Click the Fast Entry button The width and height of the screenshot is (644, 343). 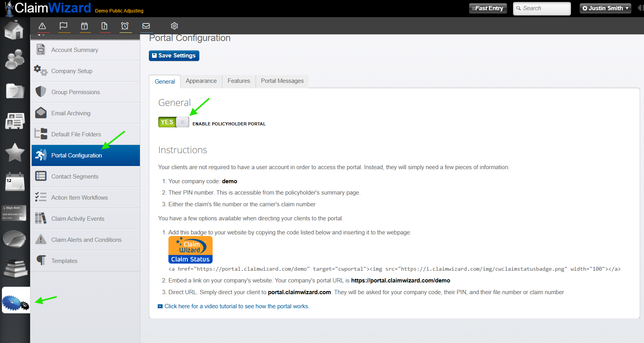point(488,8)
